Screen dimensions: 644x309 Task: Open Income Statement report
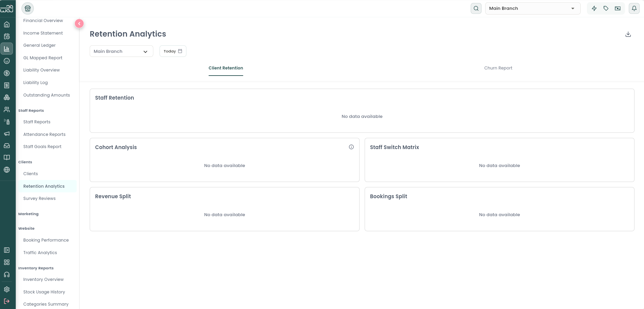tap(43, 33)
